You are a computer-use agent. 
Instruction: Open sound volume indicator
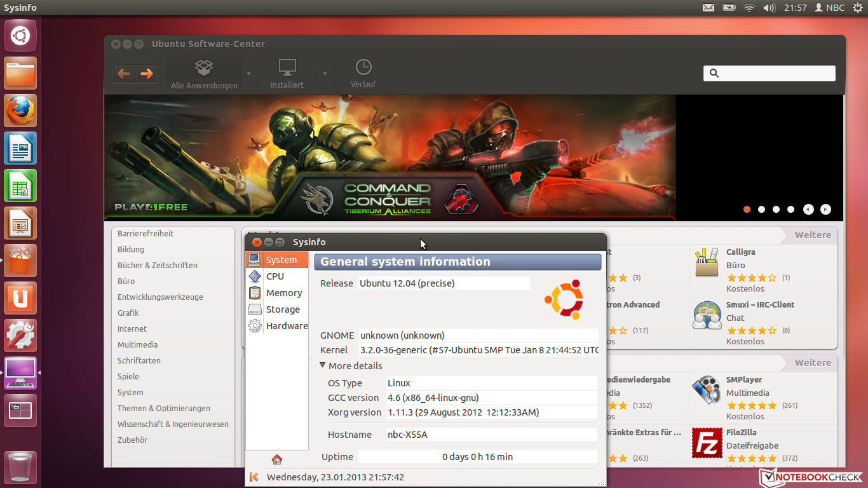tap(770, 8)
